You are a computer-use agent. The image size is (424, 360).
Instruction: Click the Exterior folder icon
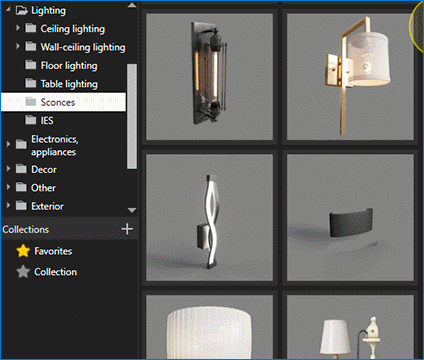[21, 206]
